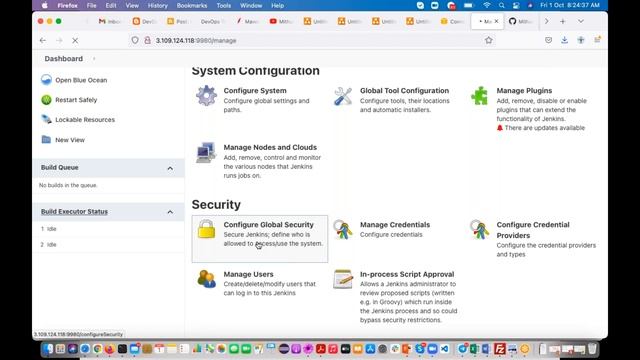Click the Open Blue Ocean link text
The image size is (640, 360).
point(81,80)
